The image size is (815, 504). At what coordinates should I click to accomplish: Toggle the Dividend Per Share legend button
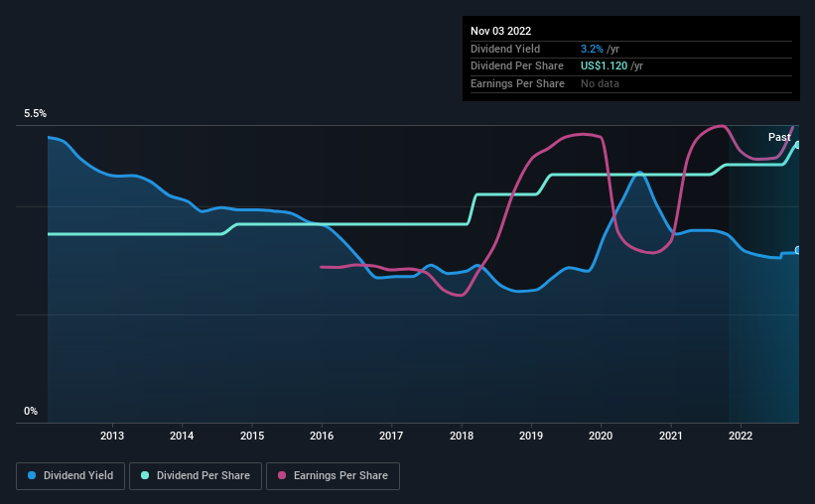pos(196,476)
